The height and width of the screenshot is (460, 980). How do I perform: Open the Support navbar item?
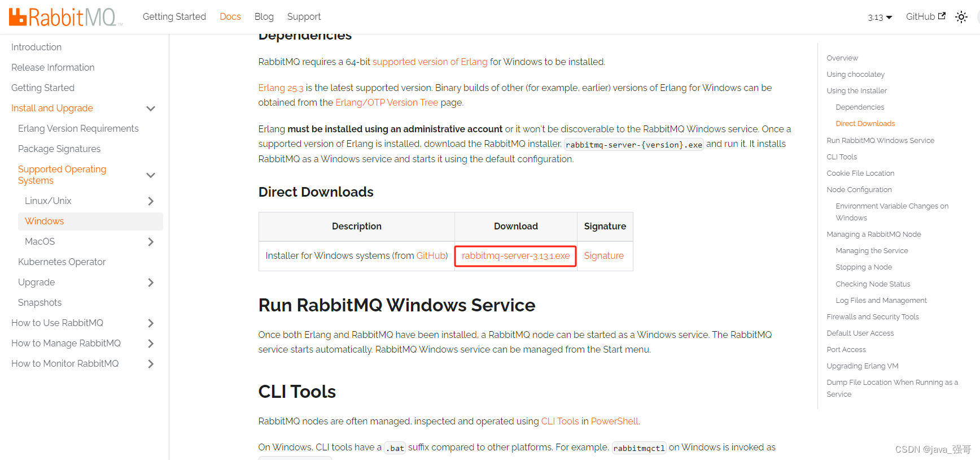coord(304,16)
